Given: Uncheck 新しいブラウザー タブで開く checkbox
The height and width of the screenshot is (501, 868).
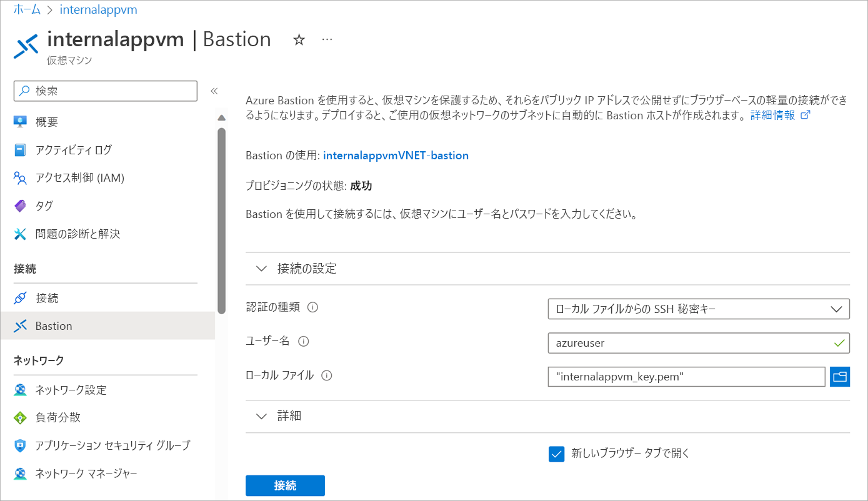Looking at the screenshot, I should coord(556,454).
